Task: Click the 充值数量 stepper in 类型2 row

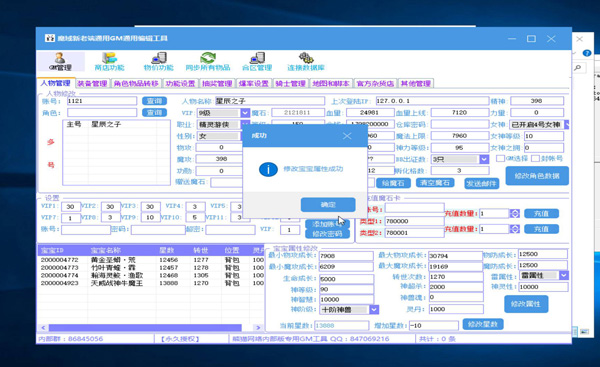Action: tap(515, 229)
